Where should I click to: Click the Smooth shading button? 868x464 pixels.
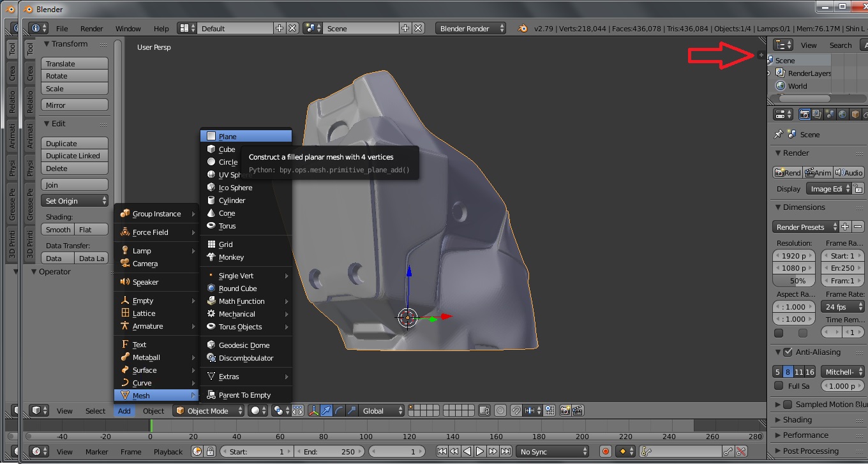(58, 230)
